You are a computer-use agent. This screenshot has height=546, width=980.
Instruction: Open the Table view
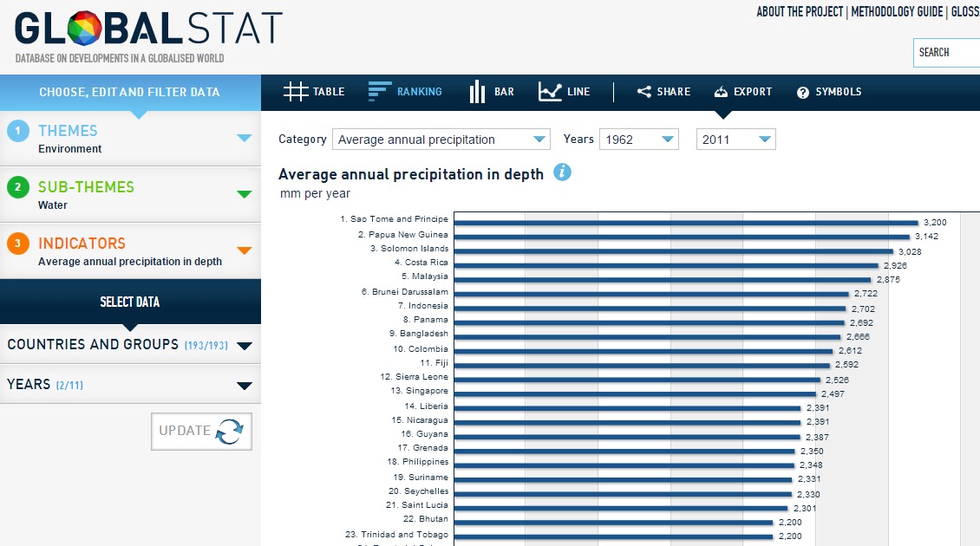(x=314, y=92)
